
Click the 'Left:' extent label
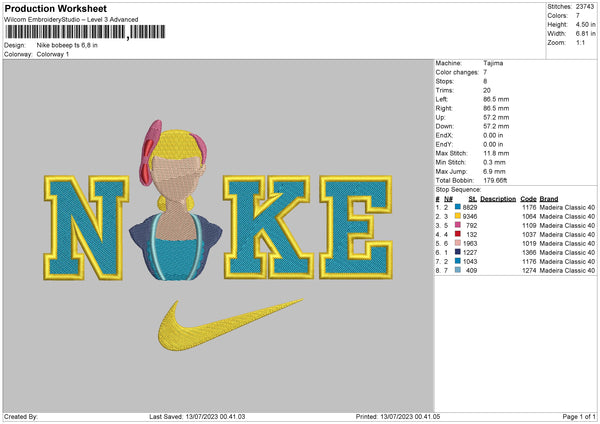[x=442, y=99]
